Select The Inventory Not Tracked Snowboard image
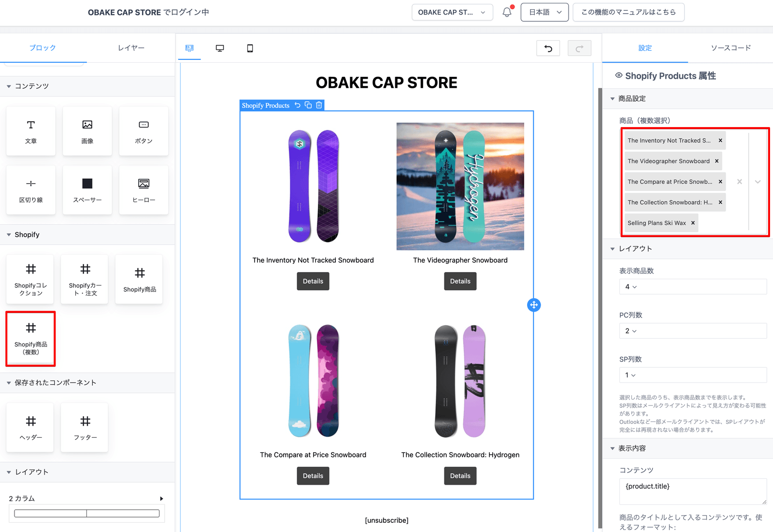Viewport: 773px width, 532px height. (313, 187)
